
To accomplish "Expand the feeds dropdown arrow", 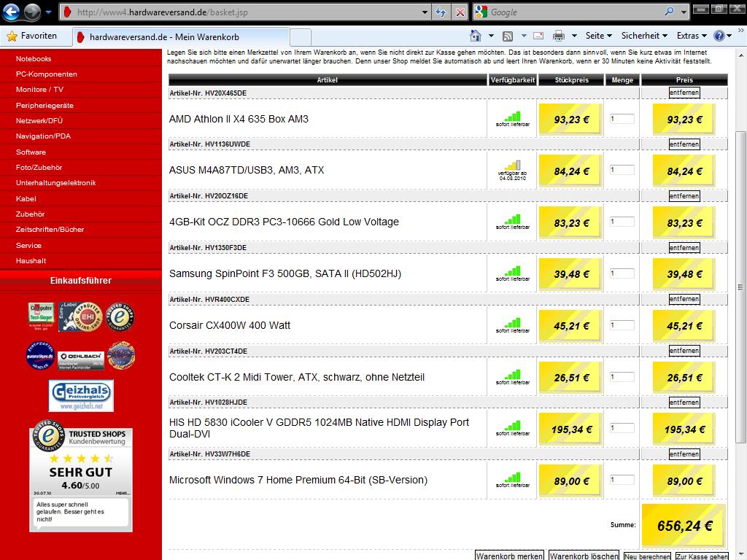I will point(524,36).
